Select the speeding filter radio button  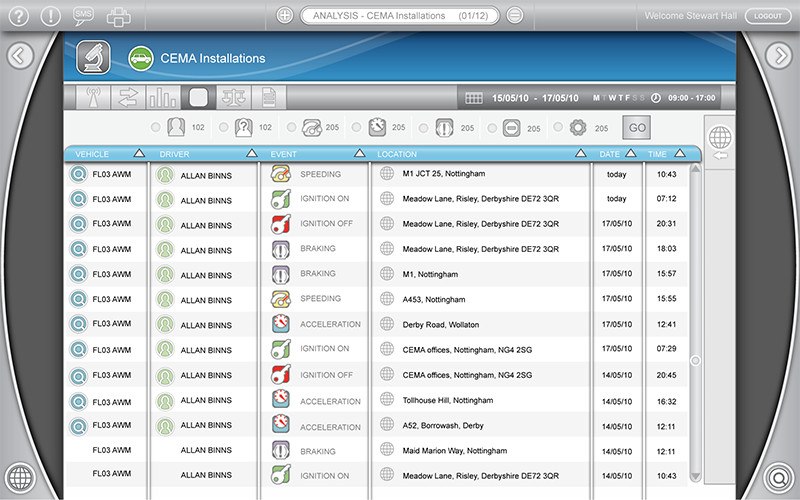(x=291, y=128)
